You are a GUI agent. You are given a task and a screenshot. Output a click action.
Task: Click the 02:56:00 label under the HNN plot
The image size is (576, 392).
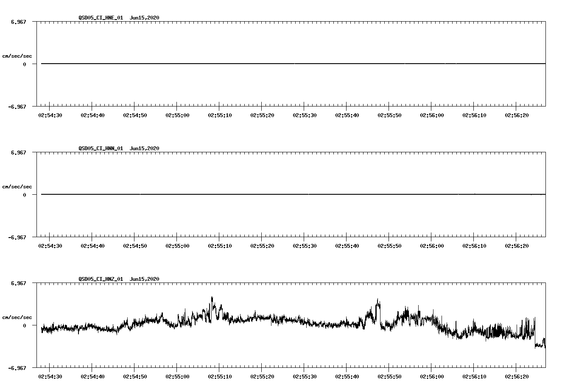click(432, 246)
